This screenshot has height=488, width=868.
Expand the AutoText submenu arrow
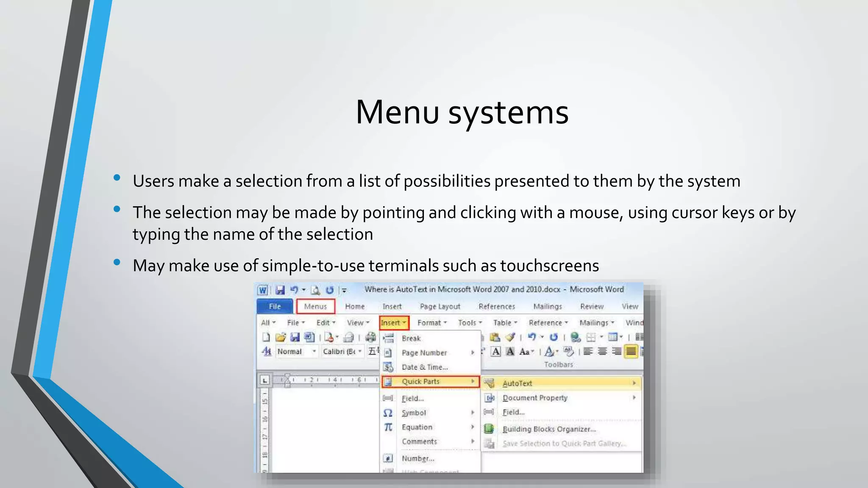click(x=634, y=383)
